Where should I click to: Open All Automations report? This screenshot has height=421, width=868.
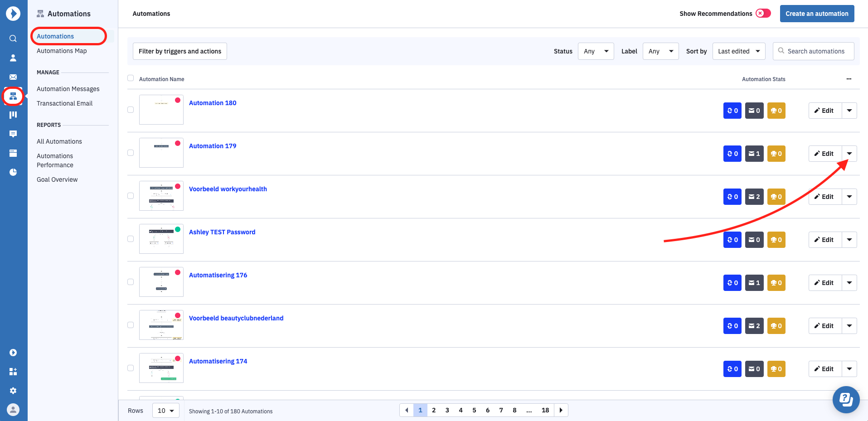59,141
